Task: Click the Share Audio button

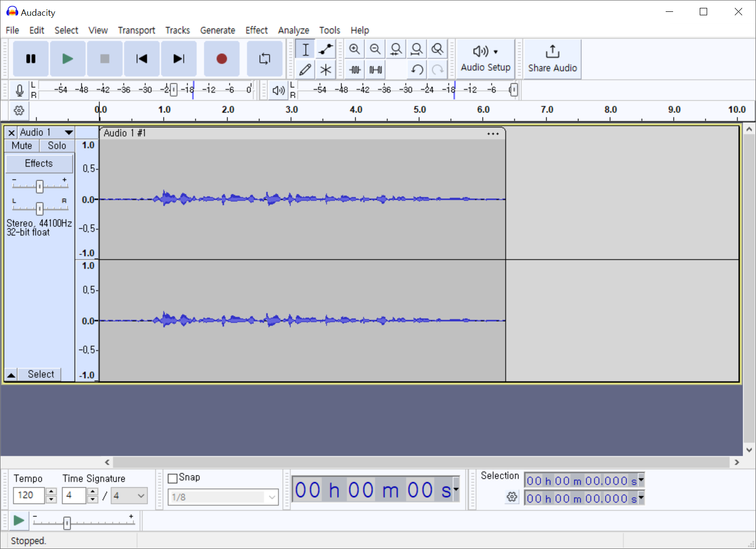Action: pyautogui.click(x=552, y=59)
